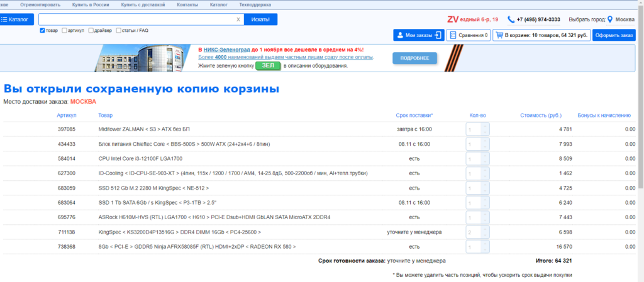Click article number 584014
The width and height of the screenshot is (644, 282).
(x=67, y=159)
